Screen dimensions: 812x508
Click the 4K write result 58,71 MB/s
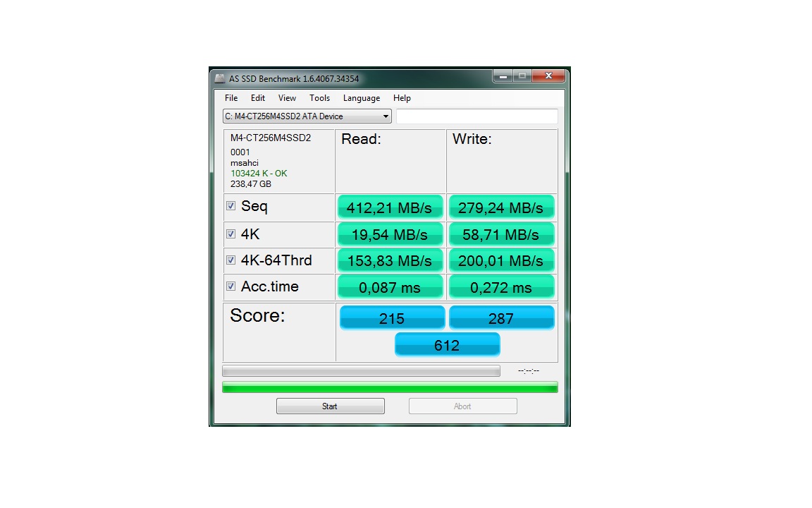click(x=501, y=234)
